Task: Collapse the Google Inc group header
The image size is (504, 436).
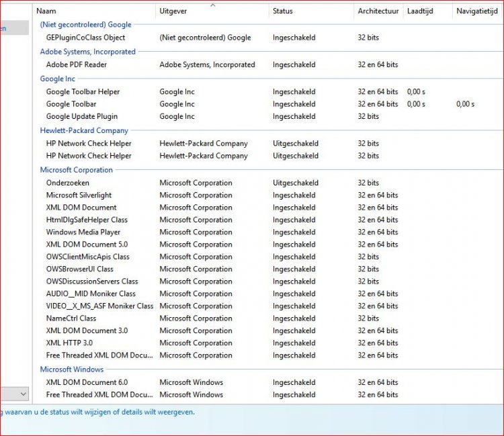Action: (x=57, y=79)
